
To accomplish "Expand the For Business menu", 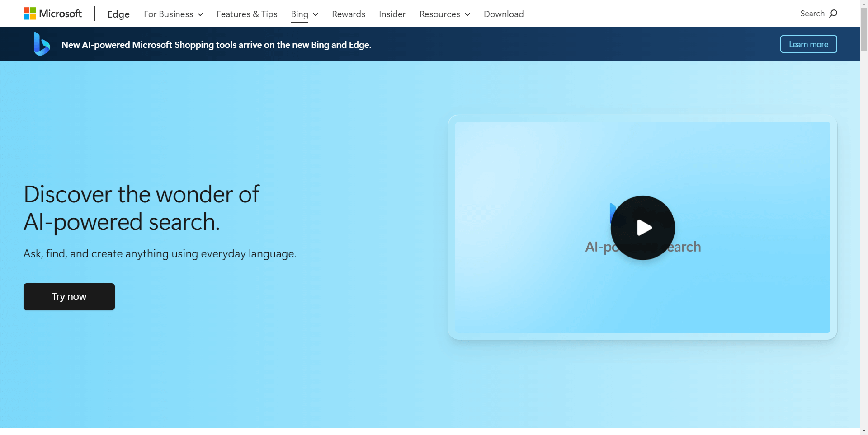I will (x=174, y=14).
